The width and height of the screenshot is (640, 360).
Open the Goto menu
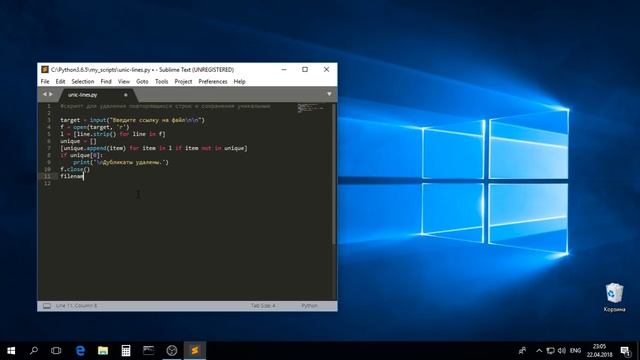coord(142,82)
